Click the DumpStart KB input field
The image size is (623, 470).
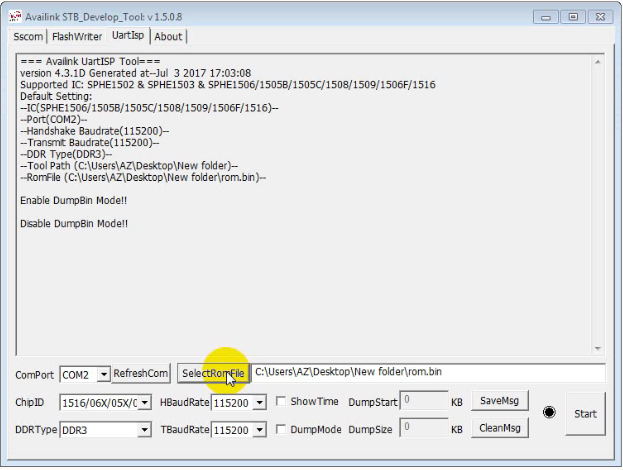point(424,400)
